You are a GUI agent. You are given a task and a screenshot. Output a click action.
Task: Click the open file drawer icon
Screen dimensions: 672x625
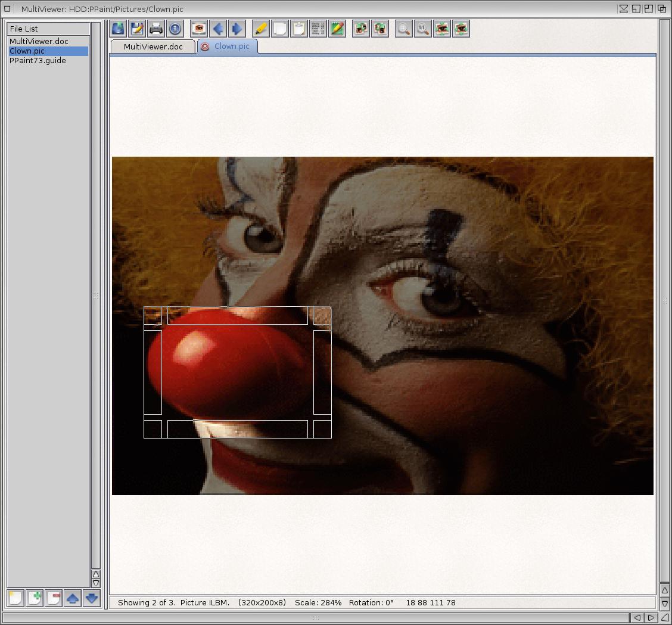click(118, 29)
